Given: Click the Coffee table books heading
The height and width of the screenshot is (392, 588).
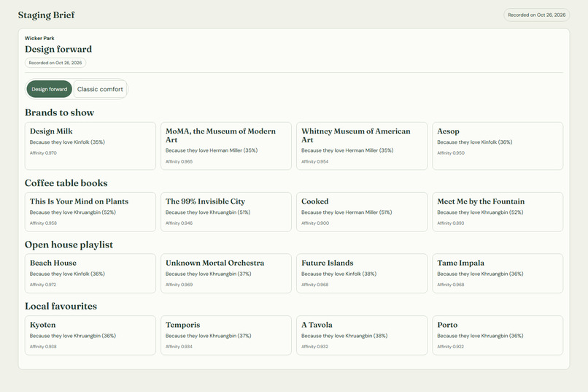Looking at the screenshot, I should tap(66, 183).
